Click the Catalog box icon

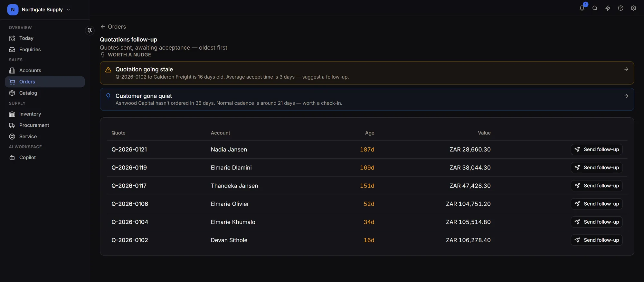[12, 93]
